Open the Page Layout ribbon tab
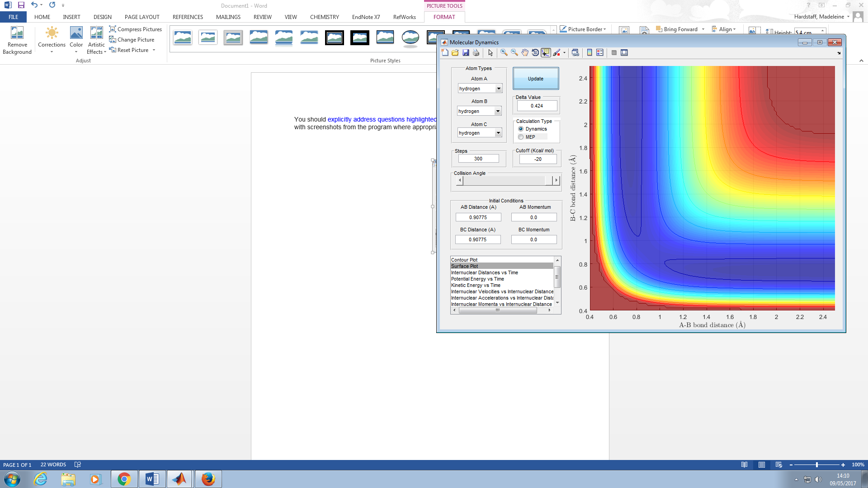The height and width of the screenshot is (488, 868). click(x=142, y=17)
